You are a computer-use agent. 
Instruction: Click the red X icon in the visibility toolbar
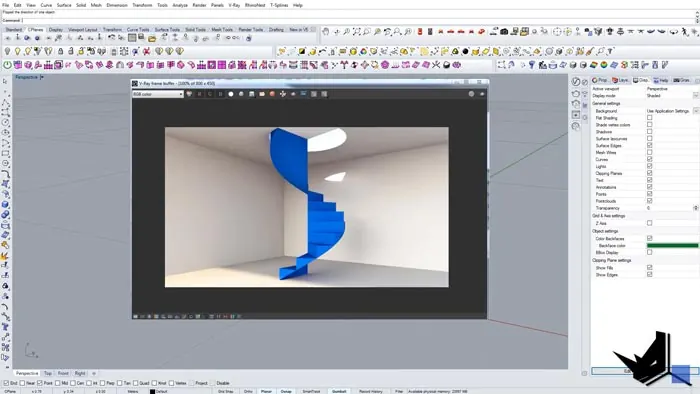(x=146, y=52)
